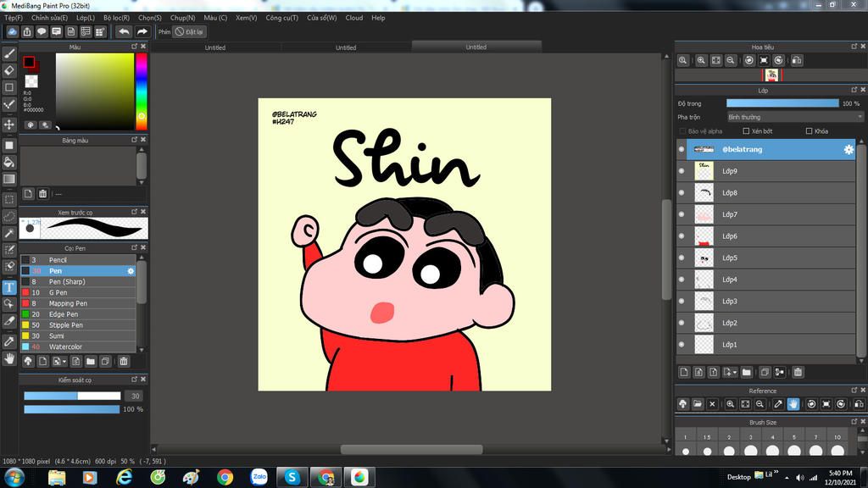Click the volume icon in system tray
This screenshot has height=488, width=868.
tap(800, 478)
